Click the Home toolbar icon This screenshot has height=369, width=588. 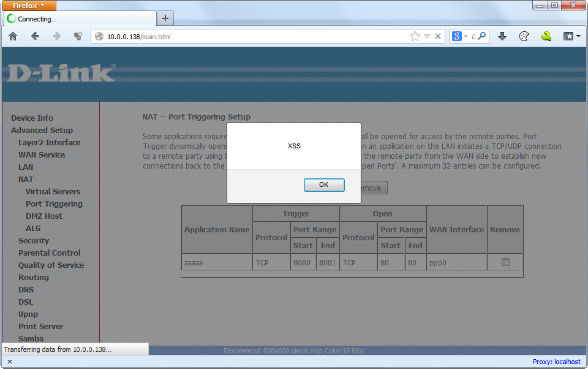point(13,37)
